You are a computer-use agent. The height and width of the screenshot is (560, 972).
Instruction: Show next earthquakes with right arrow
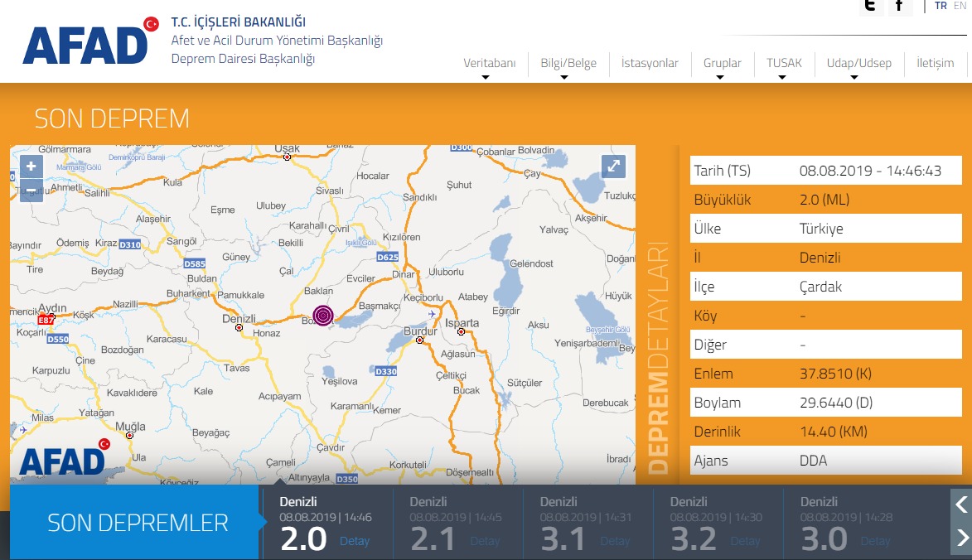click(x=961, y=538)
